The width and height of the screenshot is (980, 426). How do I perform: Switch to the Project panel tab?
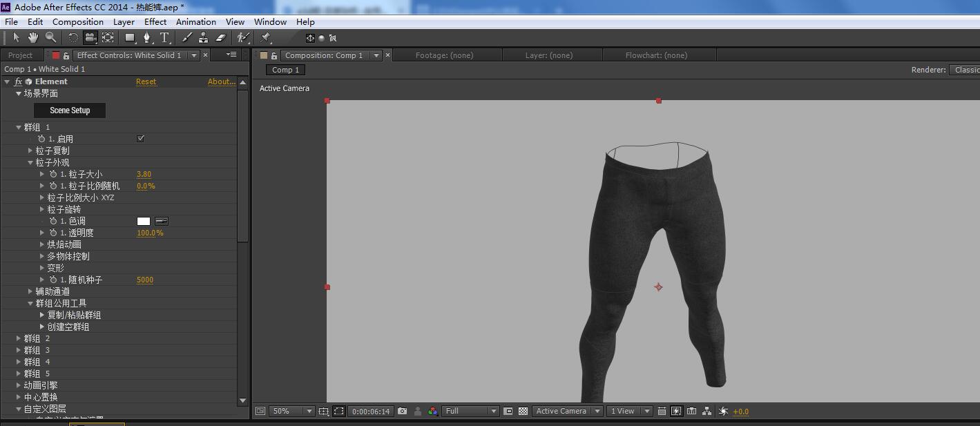(20, 55)
